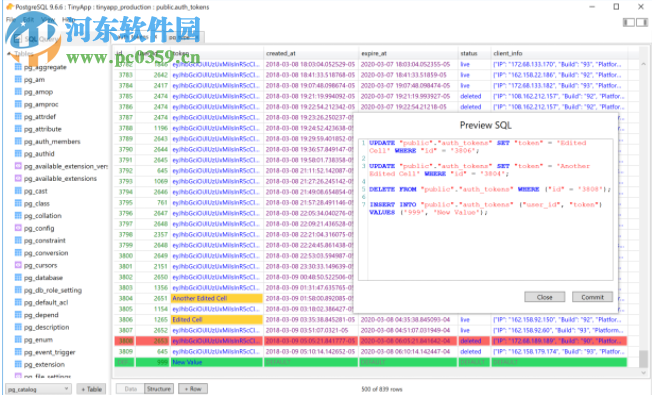
Task: Click the pg_aggregate table icon
Action: pyautogui.click(x=18, y=67)
